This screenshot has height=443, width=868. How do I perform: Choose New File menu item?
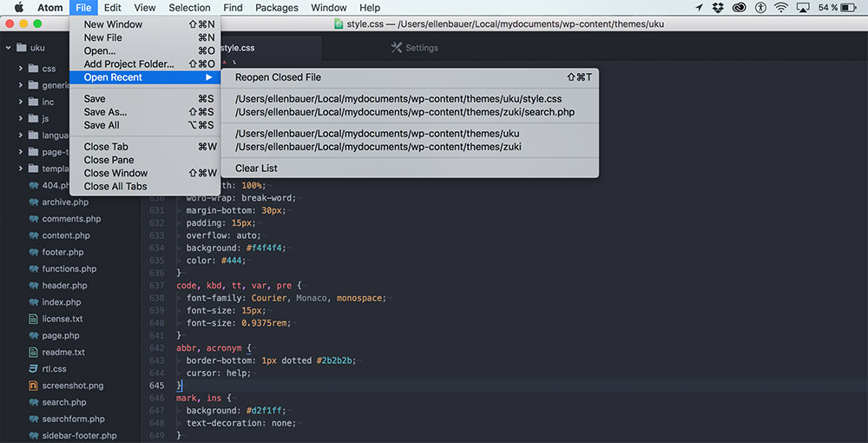(145, 37)
